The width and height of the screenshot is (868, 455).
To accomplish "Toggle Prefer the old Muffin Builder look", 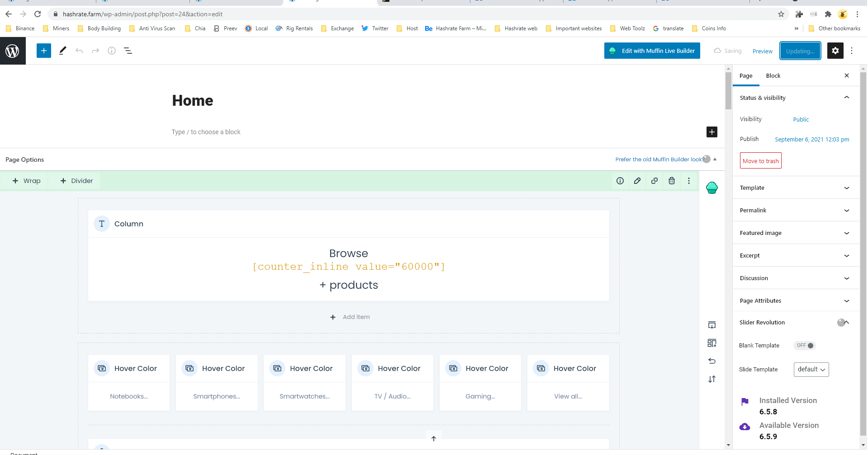I will click(707, 159).
